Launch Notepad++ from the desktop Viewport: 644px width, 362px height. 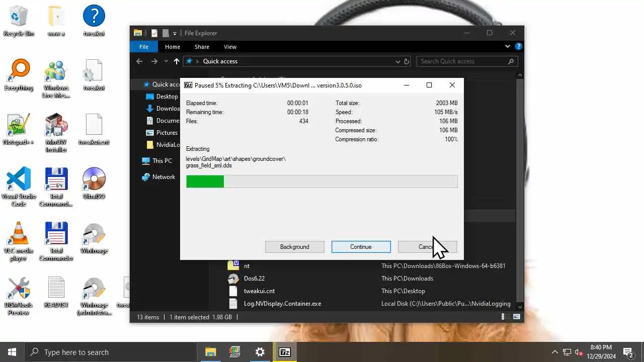click(19, 129)
